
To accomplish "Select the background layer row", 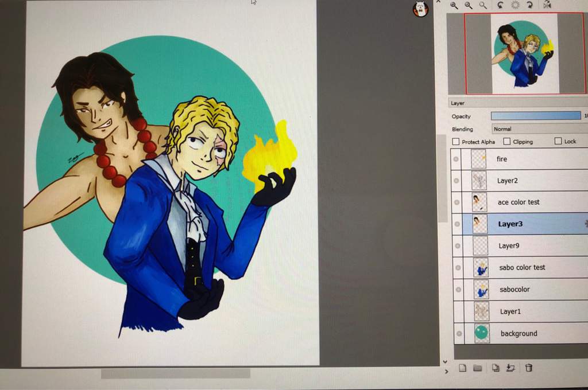I will point(522,333).
